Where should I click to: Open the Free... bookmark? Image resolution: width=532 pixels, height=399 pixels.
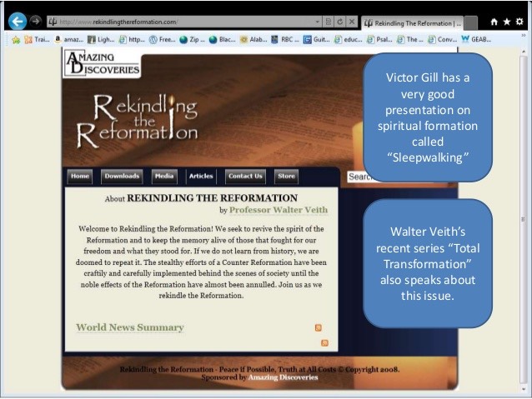tap(163, 40)
